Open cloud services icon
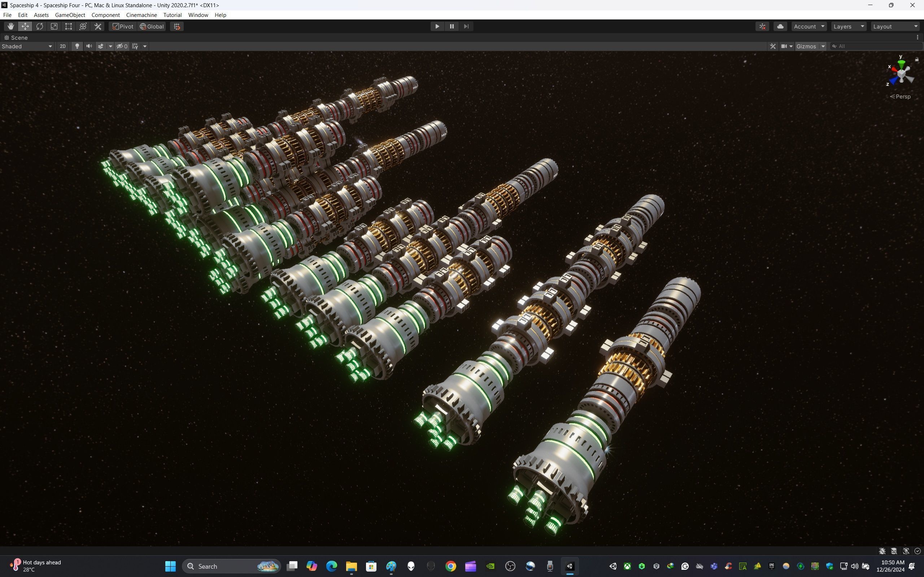The width and height of the screenshot is (924, 577). click(x=780, y=26)
